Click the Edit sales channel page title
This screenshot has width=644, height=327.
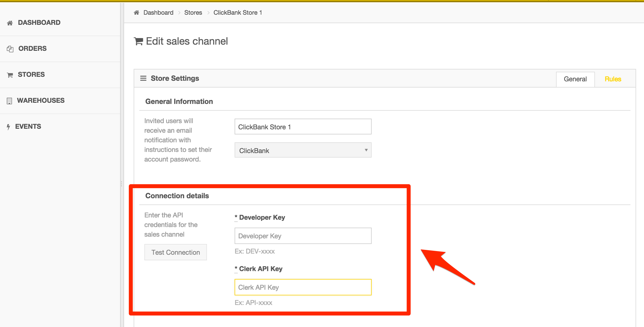click(187, 41)
